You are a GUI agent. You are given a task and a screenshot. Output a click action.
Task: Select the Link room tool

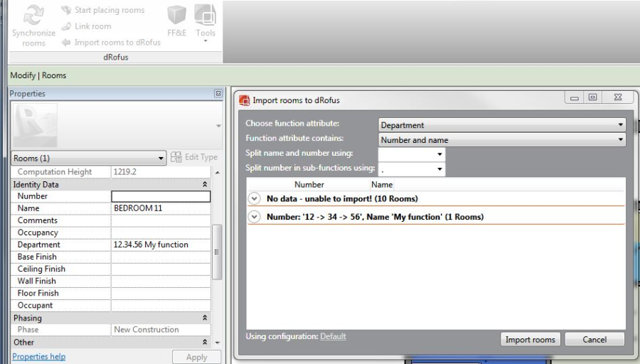(x=91, y=26)
